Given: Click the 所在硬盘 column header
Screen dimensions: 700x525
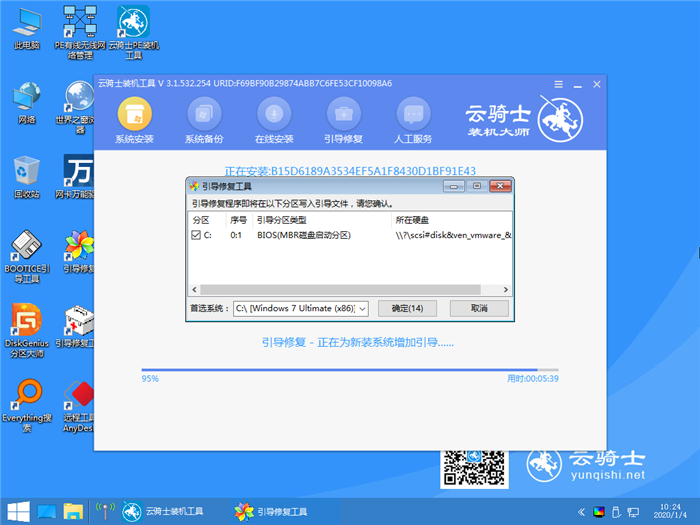Looking at the screenshot, I should pyautogui.click(x=412, y=220).
